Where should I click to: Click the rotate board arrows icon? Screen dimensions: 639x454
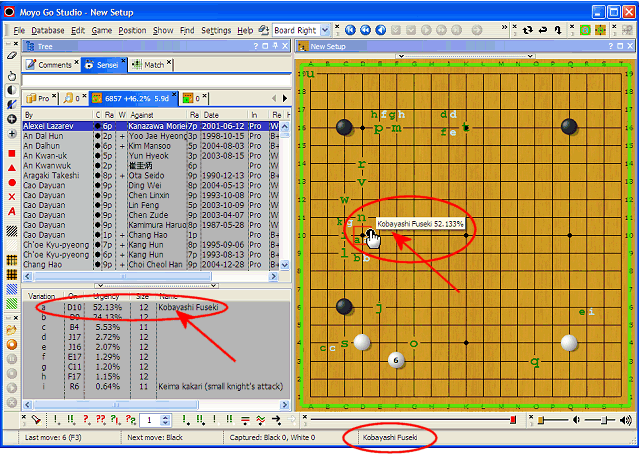[528, 30]
